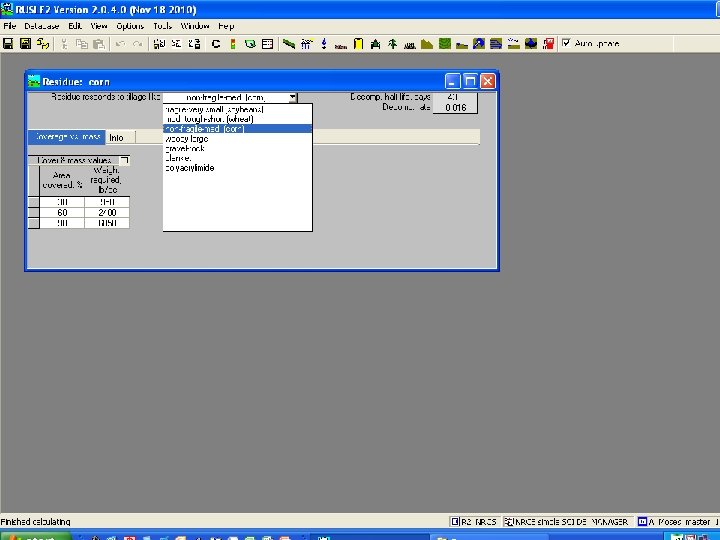
Task: Click the weight cell in the 60% row
Action: 107,213
